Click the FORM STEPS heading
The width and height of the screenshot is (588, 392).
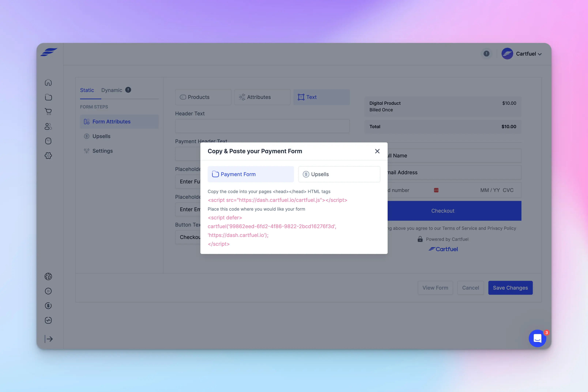94,107
